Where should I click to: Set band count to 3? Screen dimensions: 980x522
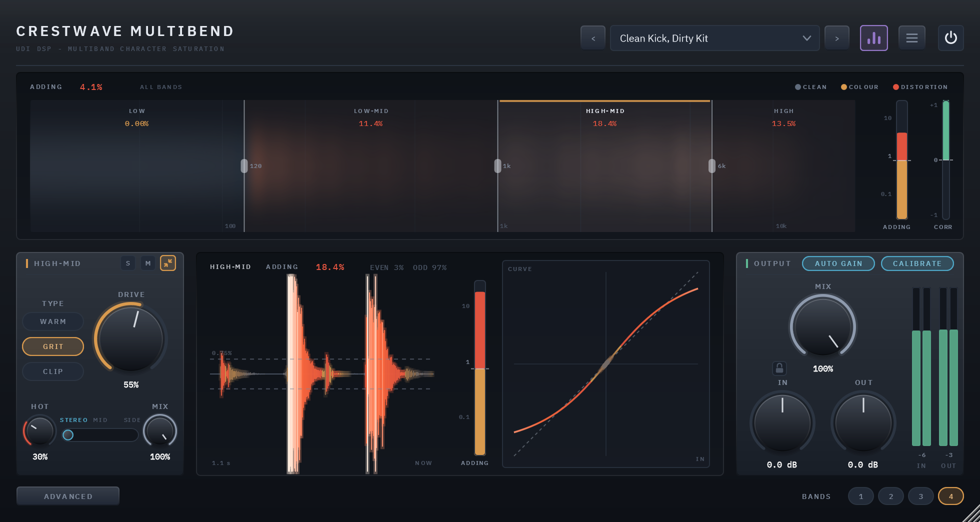tap(921, 496)
